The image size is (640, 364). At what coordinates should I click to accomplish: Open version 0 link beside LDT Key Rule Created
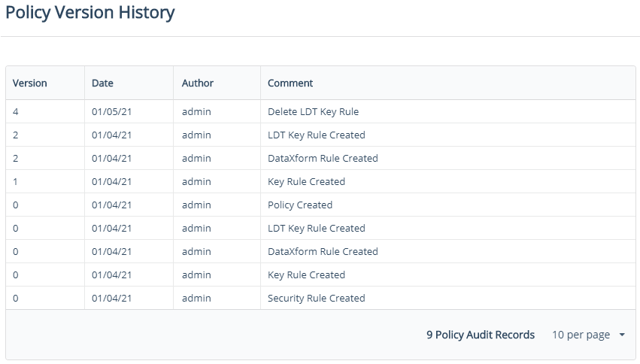pyautogui.click(x=16, y=229)
